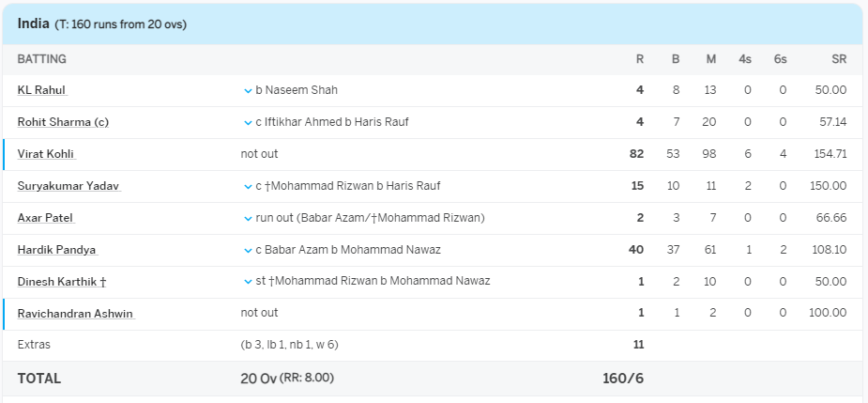Expand Suryakumar Yadav dismissal chevron

click(x=248, y=186)
